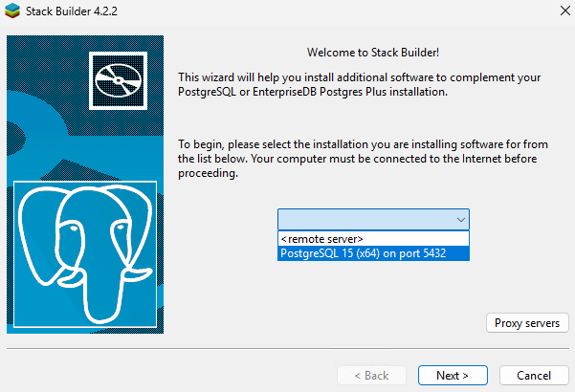
Task: Click the disabled < Back button
Action: point(371,375)
